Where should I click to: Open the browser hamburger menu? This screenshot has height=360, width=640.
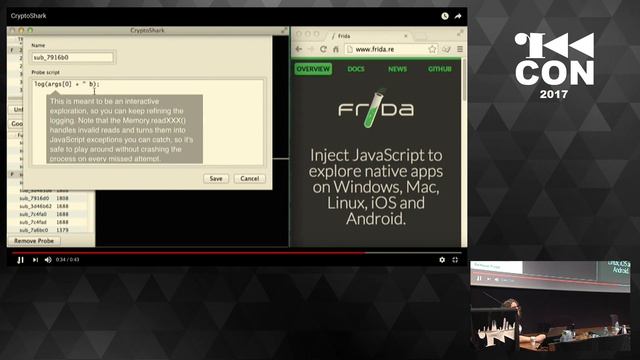pos(460,49)
